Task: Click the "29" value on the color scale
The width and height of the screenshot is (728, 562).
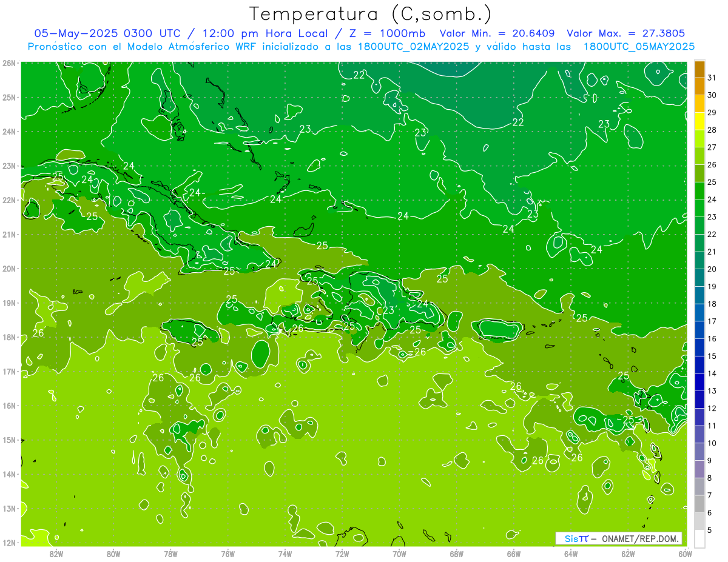Action: 712,113
